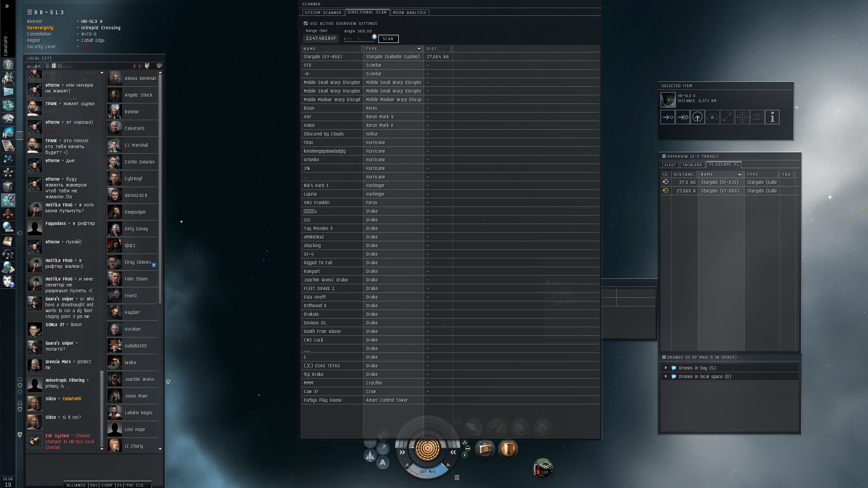
Task: Toggle Use Active Overview Settings checkbox
Action: pyautogui.click(x=306, y=23)
